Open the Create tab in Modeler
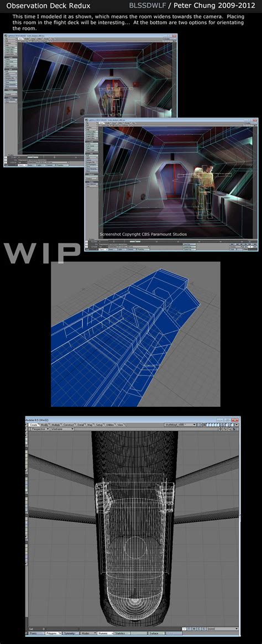 tap(34, 425)
